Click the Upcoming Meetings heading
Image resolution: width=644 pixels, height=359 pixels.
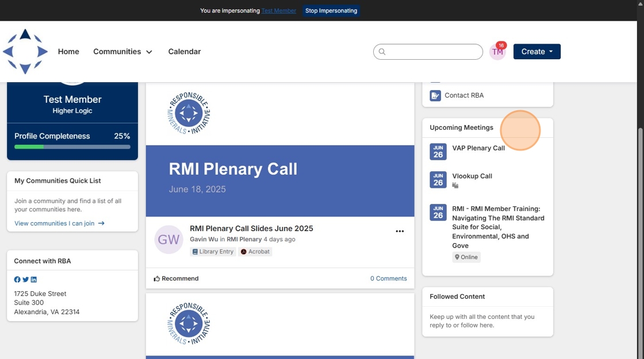pos(461,128)
